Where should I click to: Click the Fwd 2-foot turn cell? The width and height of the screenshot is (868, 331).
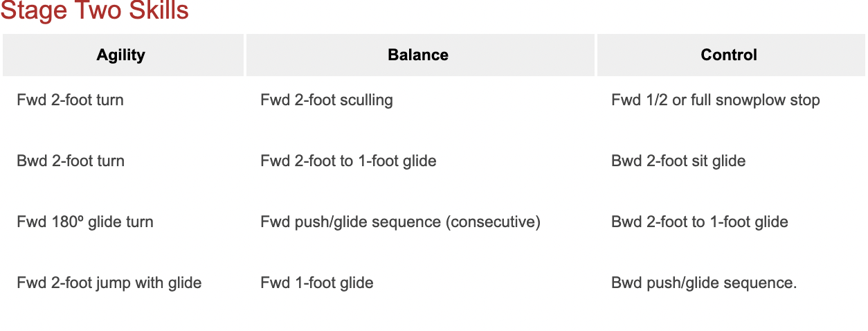point(70,100)
